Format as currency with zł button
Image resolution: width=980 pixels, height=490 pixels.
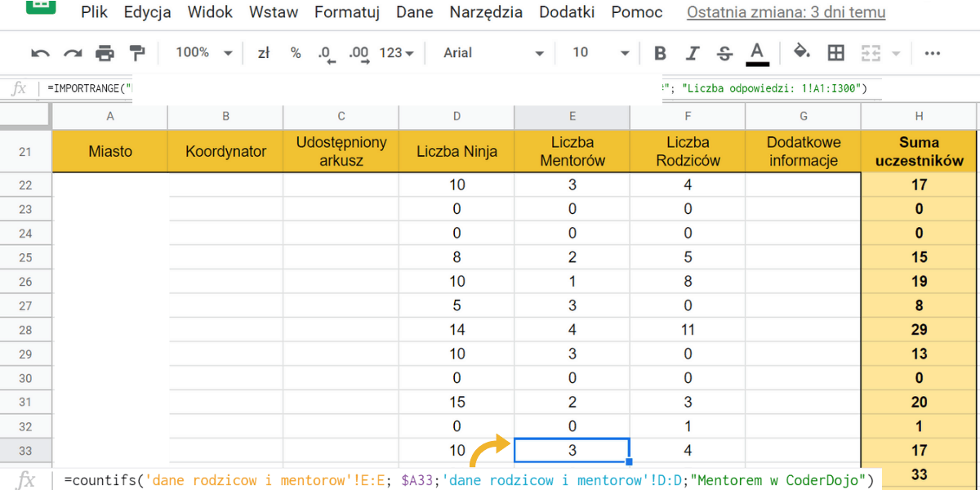pyautogui.click(x=263, y=53)
